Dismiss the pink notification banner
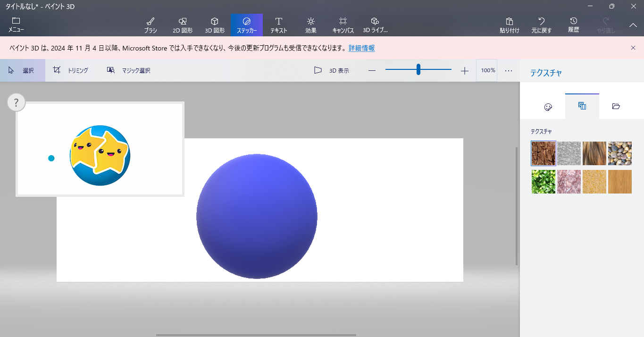The height and width of the screenshot is (337, 644). [633, 48]
